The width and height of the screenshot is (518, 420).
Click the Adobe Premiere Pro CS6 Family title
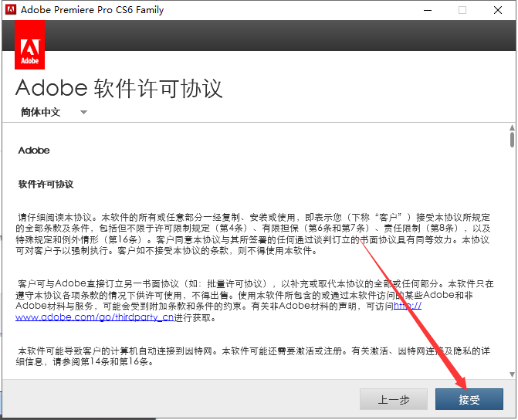[92, 10]
